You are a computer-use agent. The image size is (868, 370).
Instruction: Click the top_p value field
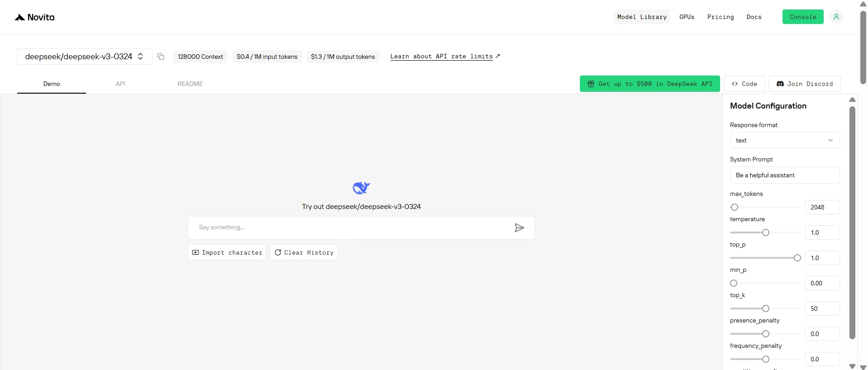click(822, 258)
